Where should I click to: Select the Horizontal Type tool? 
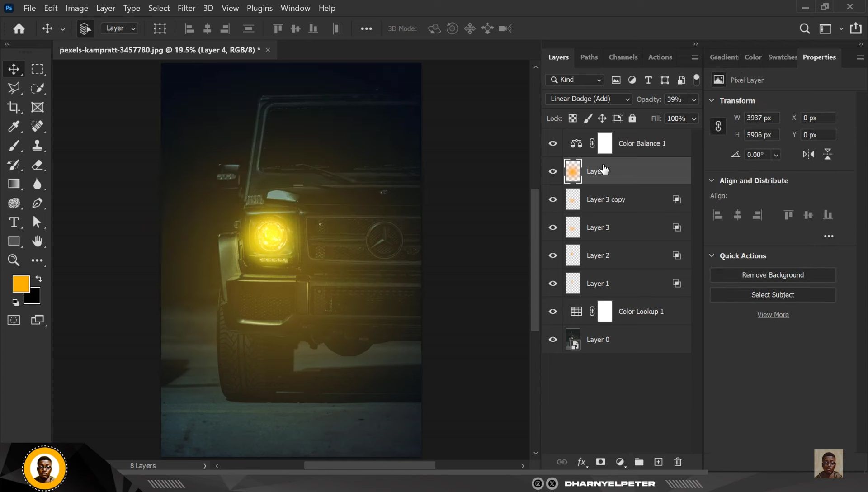click(x=14, y=222)
